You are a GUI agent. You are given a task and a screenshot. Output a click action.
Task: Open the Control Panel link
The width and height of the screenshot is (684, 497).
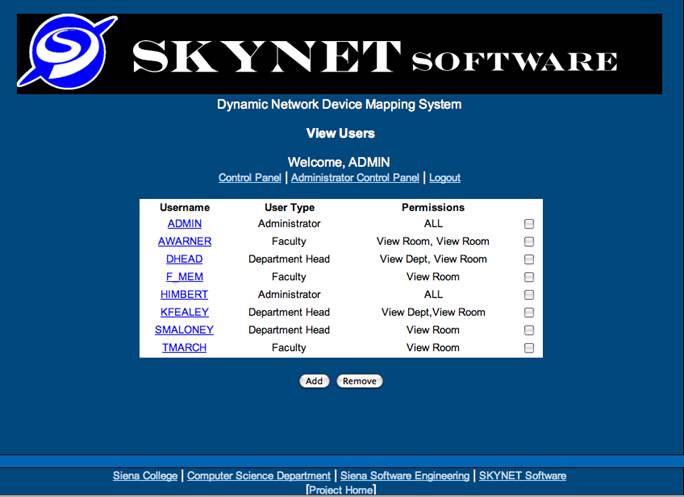point(250,178)
